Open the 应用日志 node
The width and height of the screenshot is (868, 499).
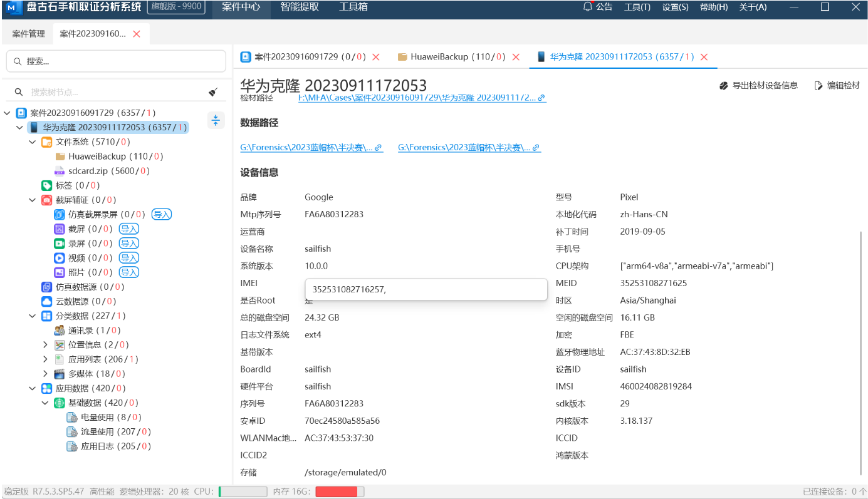pyautogui.click(x=109, y=446)
